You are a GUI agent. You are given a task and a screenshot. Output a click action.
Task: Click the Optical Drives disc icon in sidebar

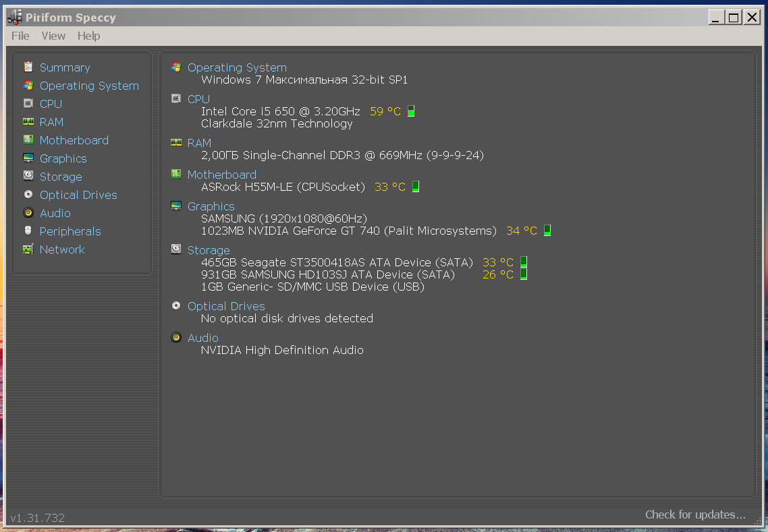28,194
